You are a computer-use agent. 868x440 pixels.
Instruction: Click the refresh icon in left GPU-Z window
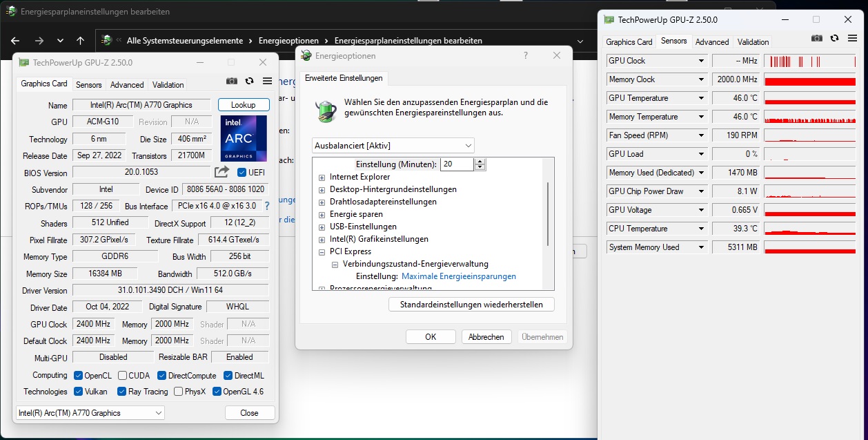[250, 81]
